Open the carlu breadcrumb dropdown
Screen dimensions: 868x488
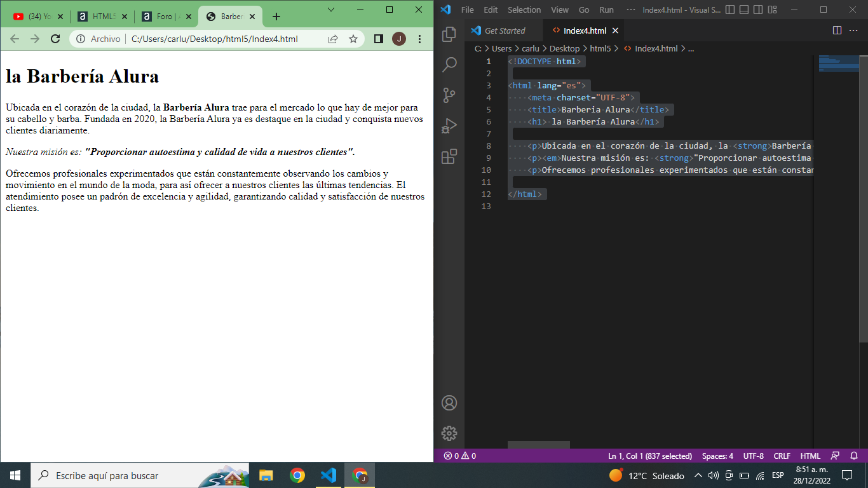tap(531, 48)
